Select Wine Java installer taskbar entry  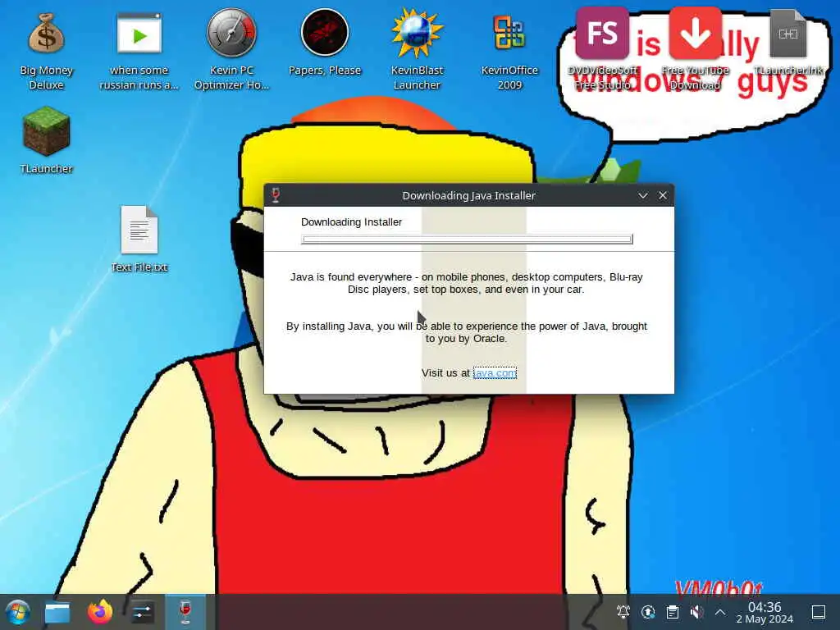185,612
